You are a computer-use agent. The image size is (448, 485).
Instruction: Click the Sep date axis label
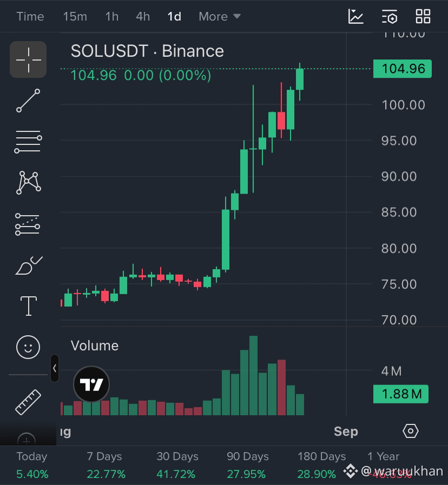346,431
